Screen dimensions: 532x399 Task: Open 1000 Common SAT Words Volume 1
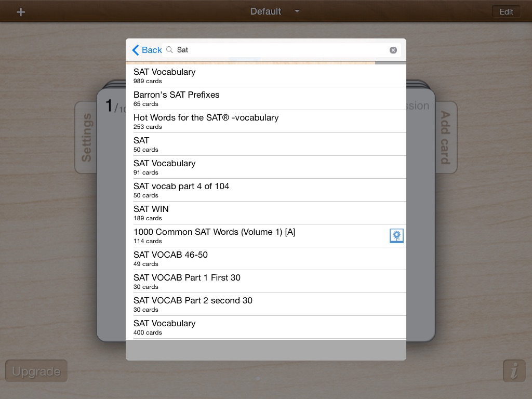265,236
